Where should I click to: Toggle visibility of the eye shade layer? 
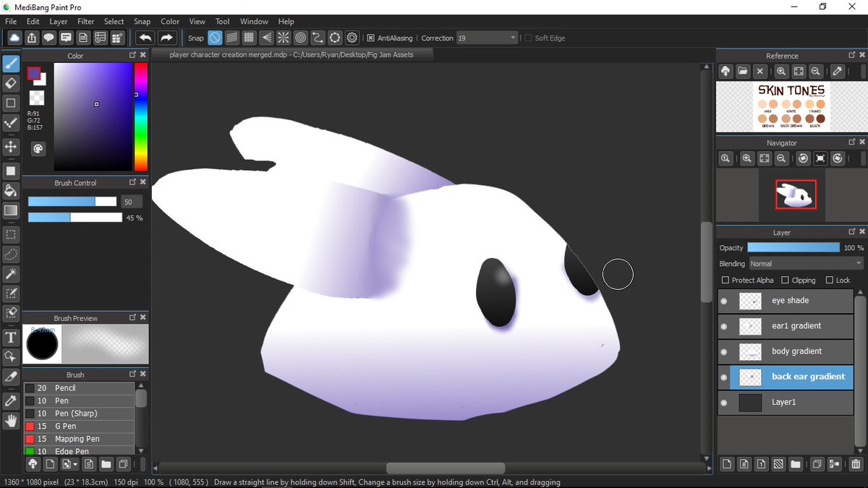click(x=723, y=300)
